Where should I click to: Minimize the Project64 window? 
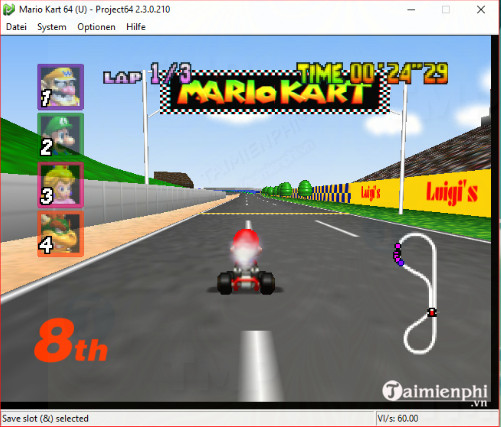[411, 10]
